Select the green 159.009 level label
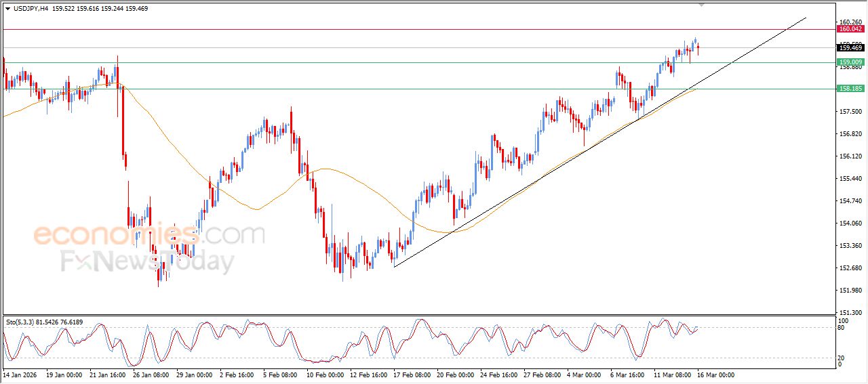This screenshot has height=384, width=868. [x=850, y=62]
